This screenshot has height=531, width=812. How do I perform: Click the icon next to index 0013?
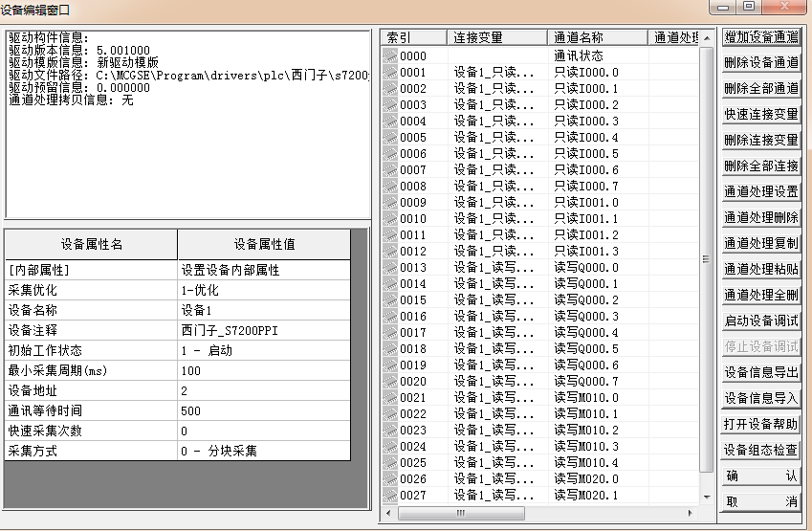point(390,267)
